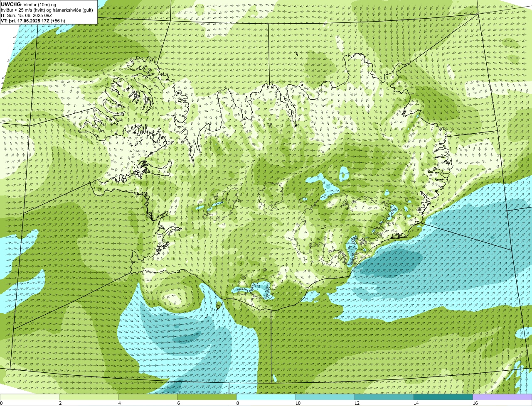Image resolution: width=532 pixels, height=406 pixels.
Task: Click the colorbar tick label "14"
Action: coord(416,403)
